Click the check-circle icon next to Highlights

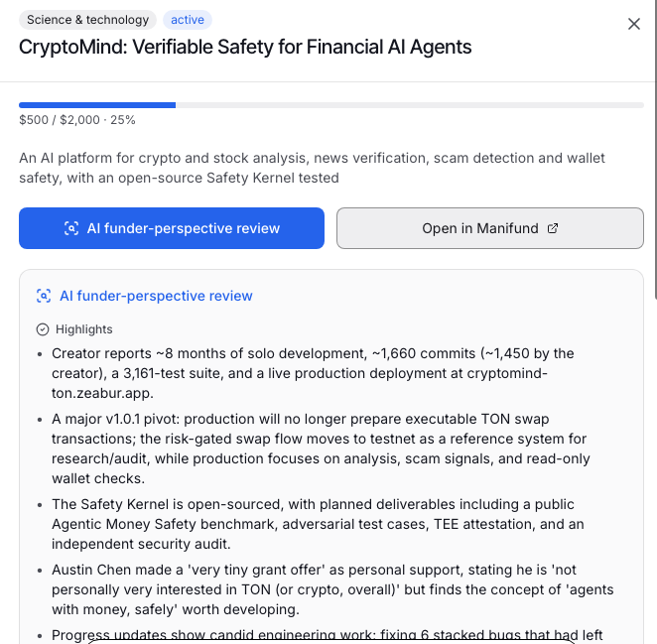click(x=43, y=329)
